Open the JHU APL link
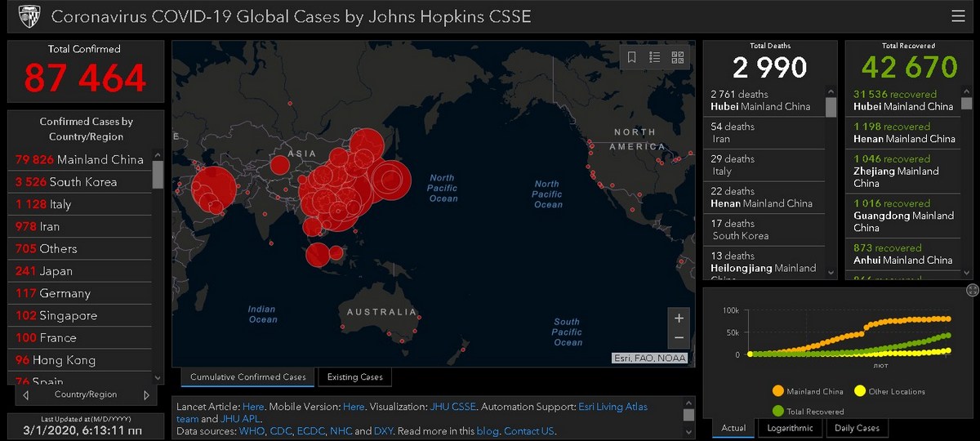 (x=240, y=419)
